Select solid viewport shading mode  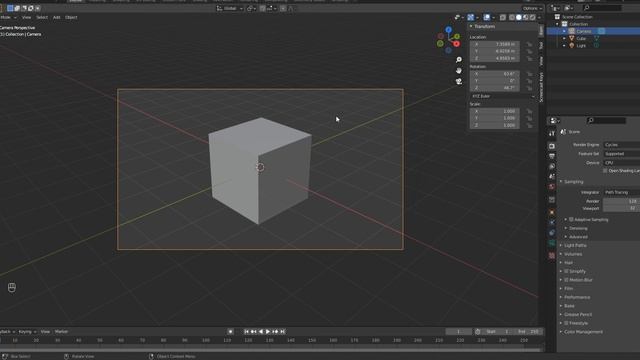pyautogui.click(x=518, y=18)
